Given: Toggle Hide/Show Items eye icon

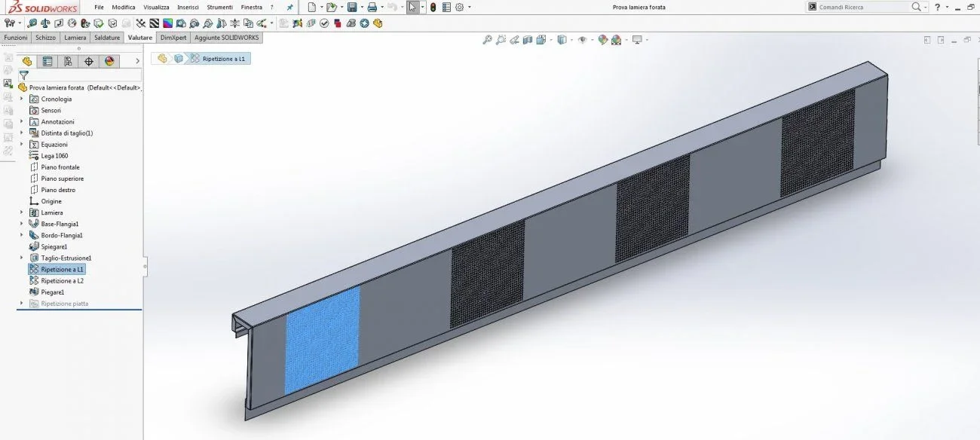Looking at the screenshot, I should 582,40.
